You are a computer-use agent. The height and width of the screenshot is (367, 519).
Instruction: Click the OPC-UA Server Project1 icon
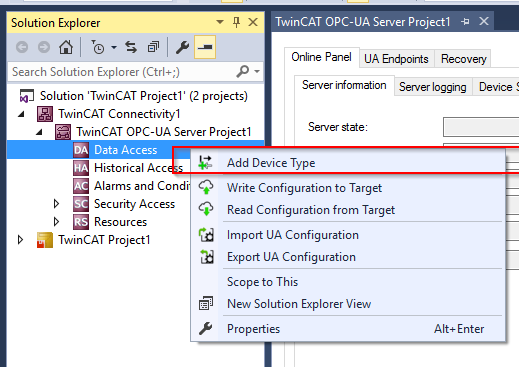(63, 132)
